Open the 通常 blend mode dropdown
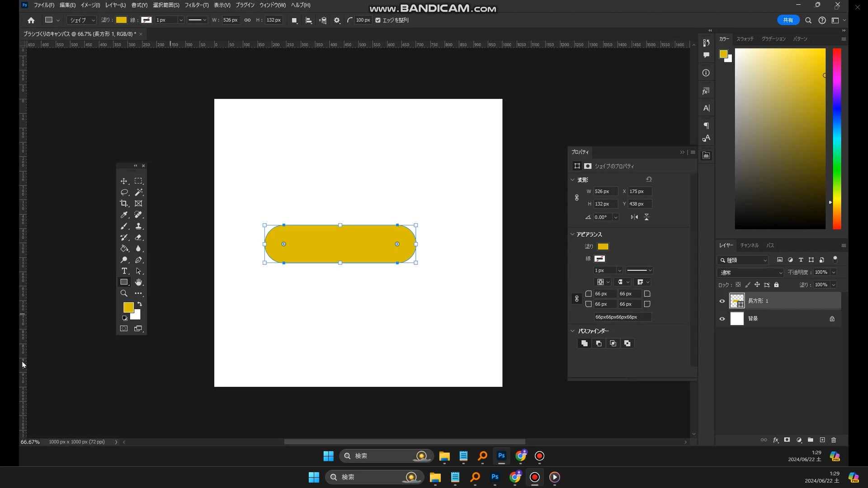 [750, 272]
